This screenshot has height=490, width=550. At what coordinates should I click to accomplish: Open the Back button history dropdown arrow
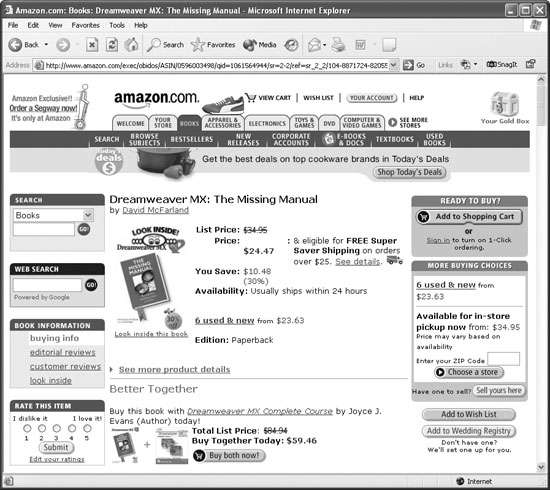46,45
